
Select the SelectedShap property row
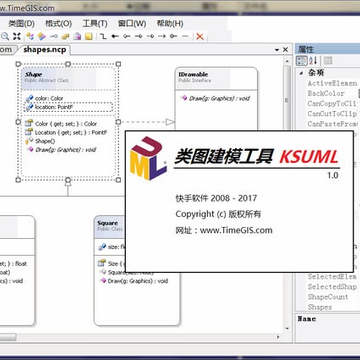tap(332, 287)
